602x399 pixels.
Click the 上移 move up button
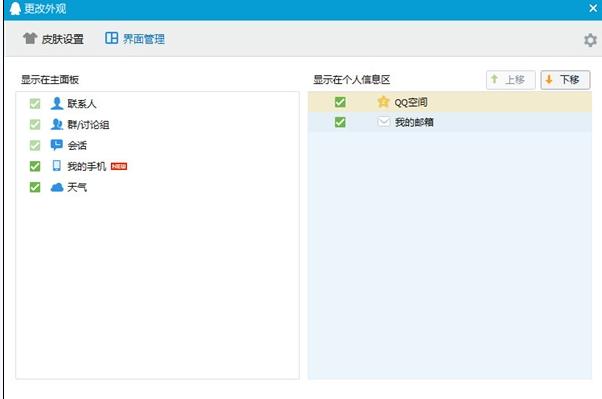(511, 80)
